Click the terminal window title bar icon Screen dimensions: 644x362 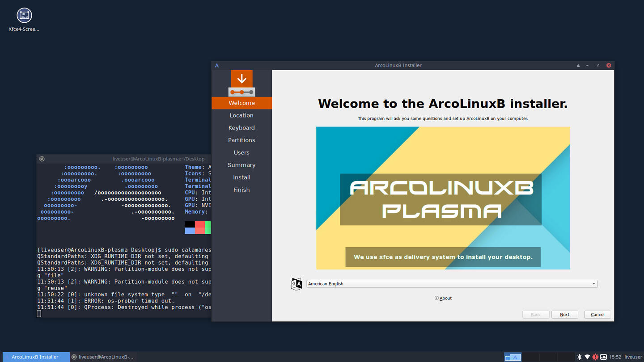point(42,159)
